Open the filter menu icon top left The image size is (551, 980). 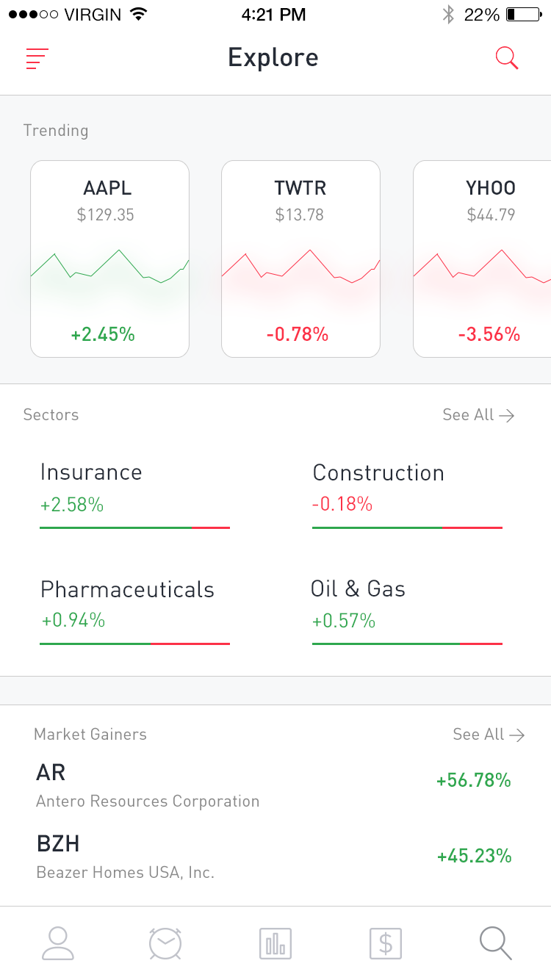click(37, 58)
